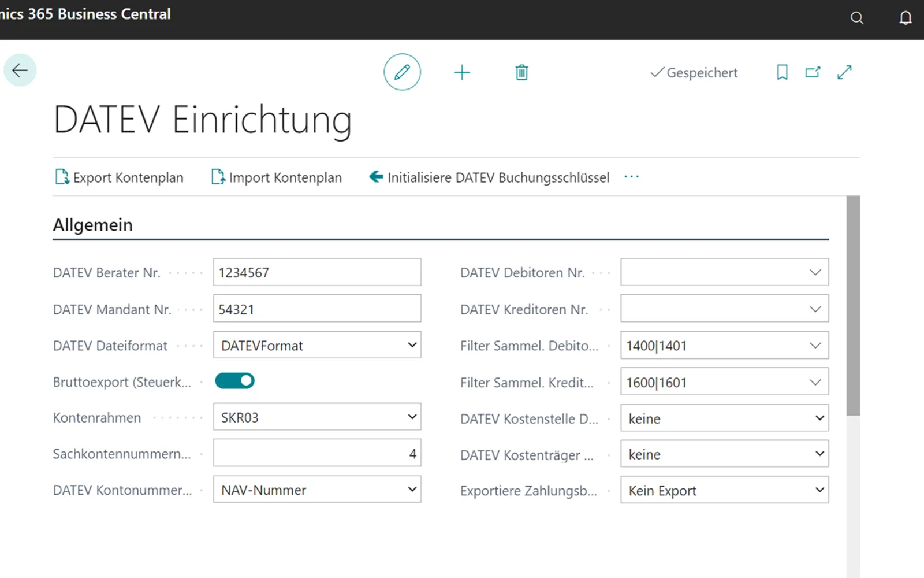
Task: Open DATEV Kostenträger dropdown
Action: click(x=725, y=454)
